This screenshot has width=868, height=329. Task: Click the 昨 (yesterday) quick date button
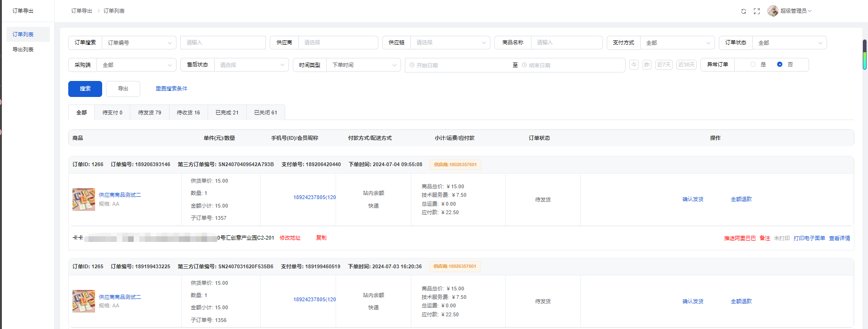pos(647,65)
